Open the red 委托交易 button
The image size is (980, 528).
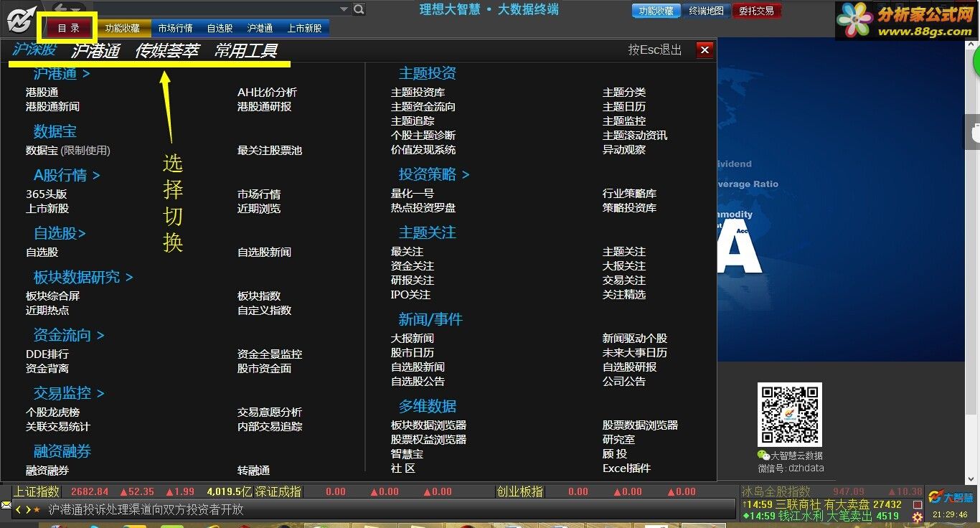756,11
